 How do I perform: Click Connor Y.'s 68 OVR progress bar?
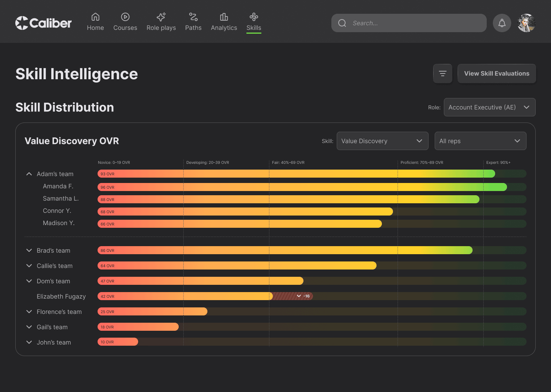(245, 212)
